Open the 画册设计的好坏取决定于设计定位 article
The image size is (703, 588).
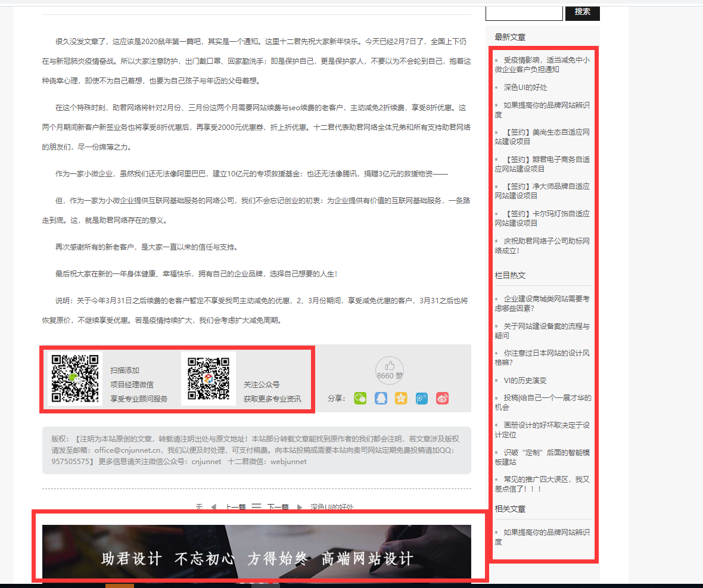click(542, 430)
